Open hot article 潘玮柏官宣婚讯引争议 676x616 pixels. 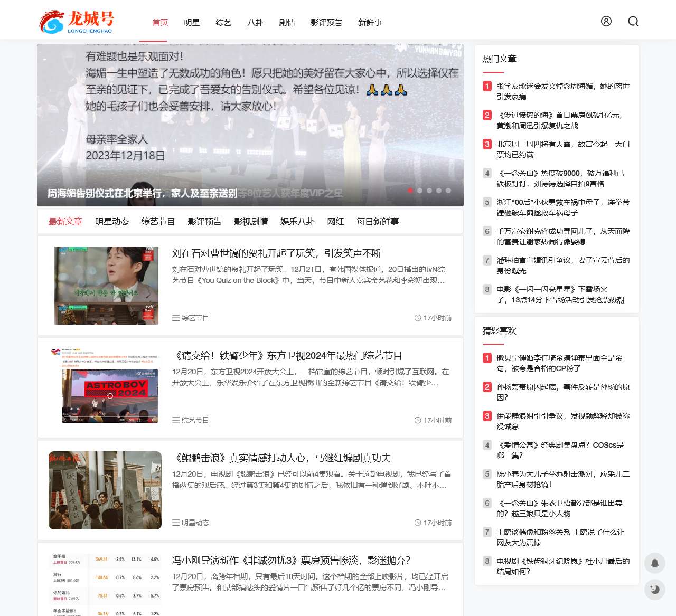563,266
